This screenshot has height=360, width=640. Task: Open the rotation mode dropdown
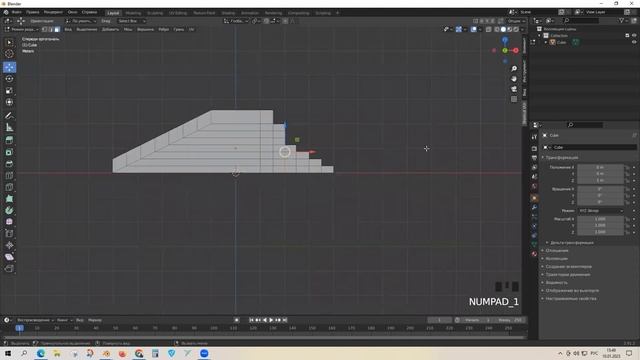(600, 211)
